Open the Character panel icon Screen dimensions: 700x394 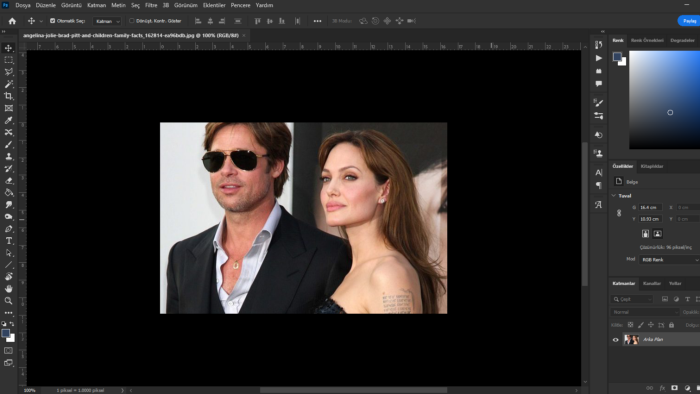(x=599, y=172)
